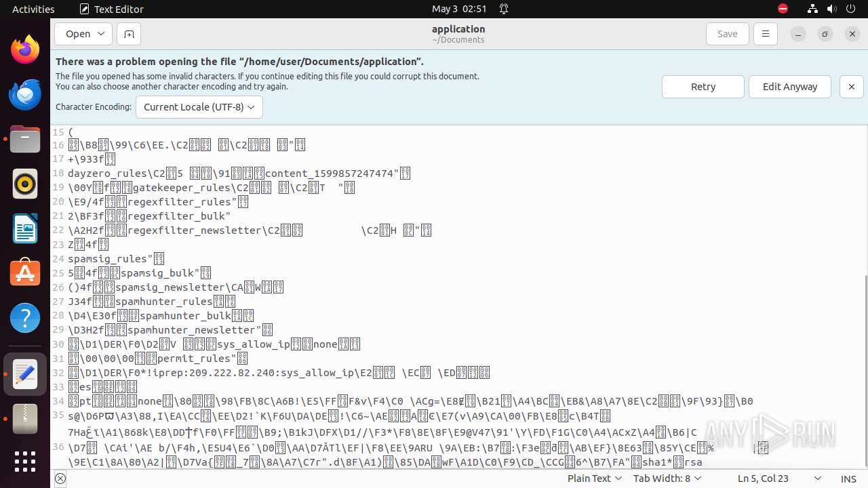Click the Edit Anyway button
This screenshot has height=488, width=868.
790,87
